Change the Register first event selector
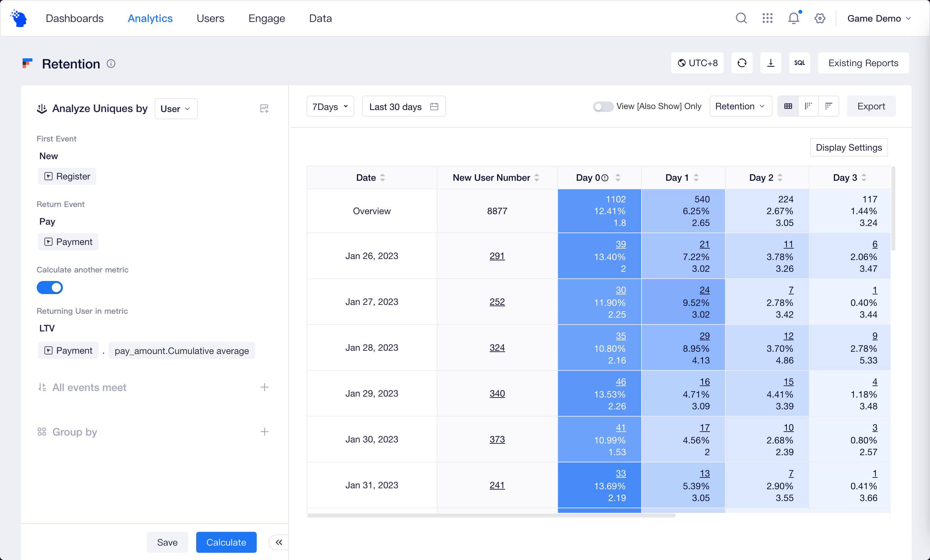The height and width of the screenshot is (560, 930). click(x=67, y=176)
